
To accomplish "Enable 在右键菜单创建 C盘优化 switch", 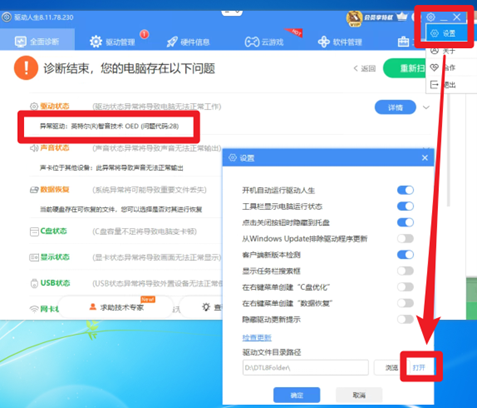I will tap(405, 287).
